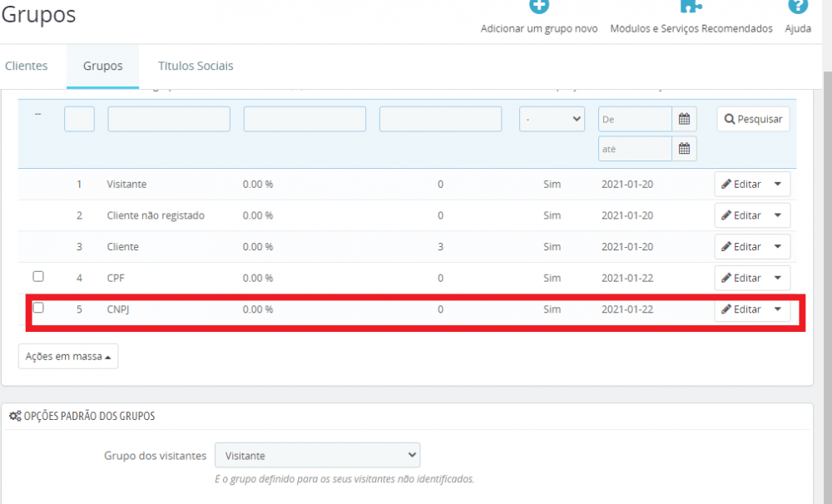This screenshot has width=832, height=504.
Task: Open Modulos e Serviços Recomendados puzzle icon
Action: click(x=691, y=7)
